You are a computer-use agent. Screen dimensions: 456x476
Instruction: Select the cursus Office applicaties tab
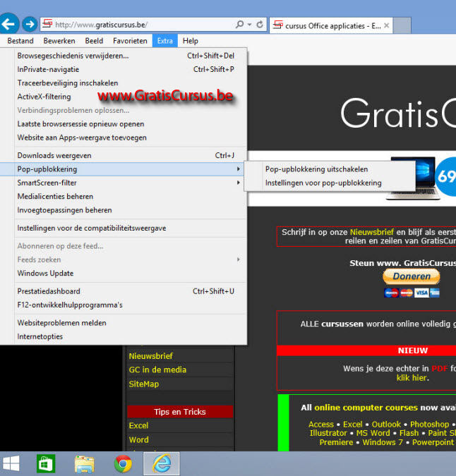click(331, 25)
